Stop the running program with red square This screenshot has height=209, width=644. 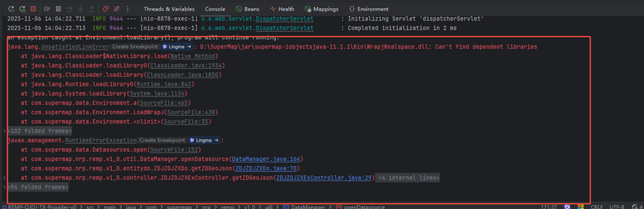[x=33, y=9]
